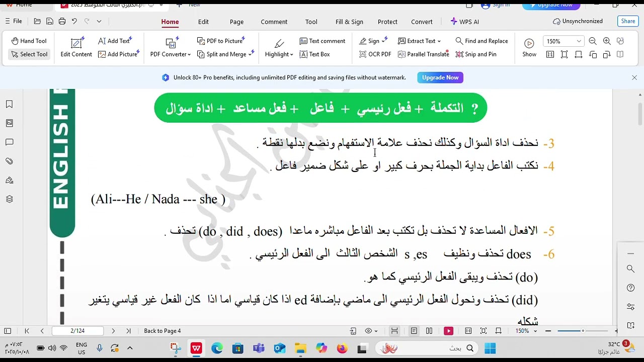Click the Open folder icon
The height and width of the screenshot is (362, 644).
[37, 21]
